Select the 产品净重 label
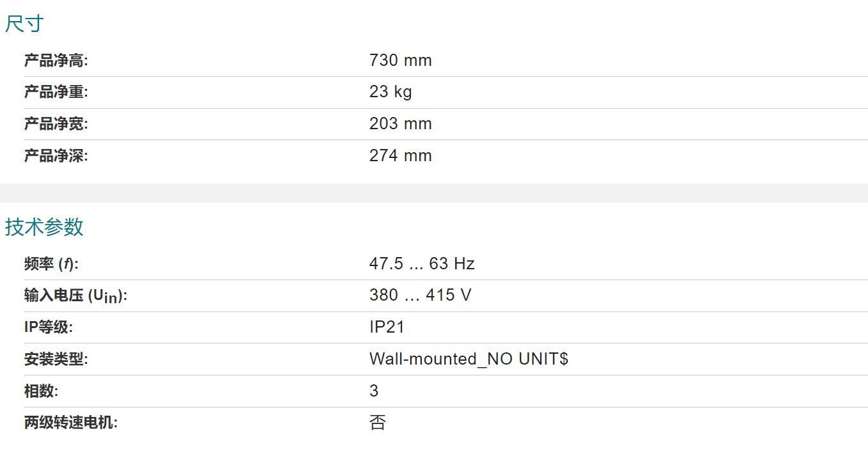The image size is (868, 449). pyautogui.click(x=56, y=92)
